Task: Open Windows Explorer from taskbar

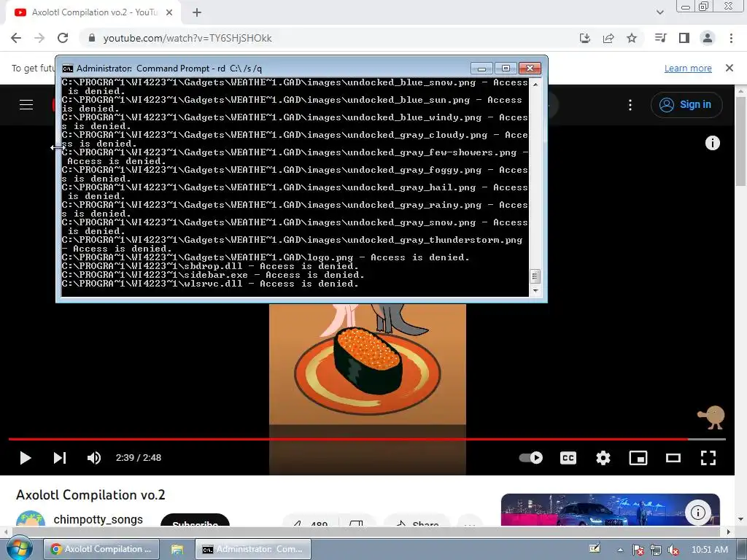Action: tap(177, 549)
